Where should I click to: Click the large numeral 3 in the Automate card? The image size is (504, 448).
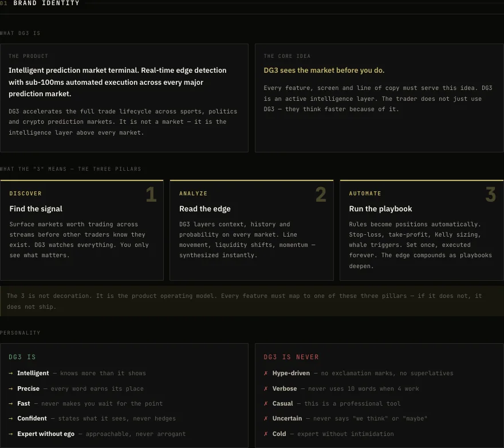490,195
